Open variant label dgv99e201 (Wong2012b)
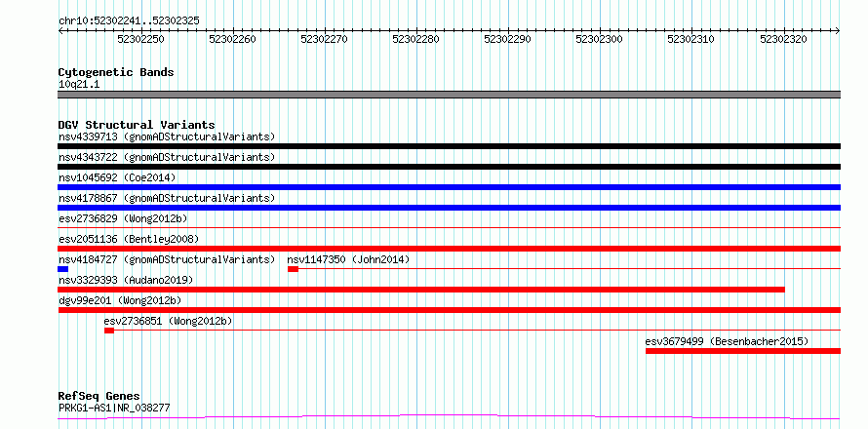The image size is (868, 429). [120, 300]
